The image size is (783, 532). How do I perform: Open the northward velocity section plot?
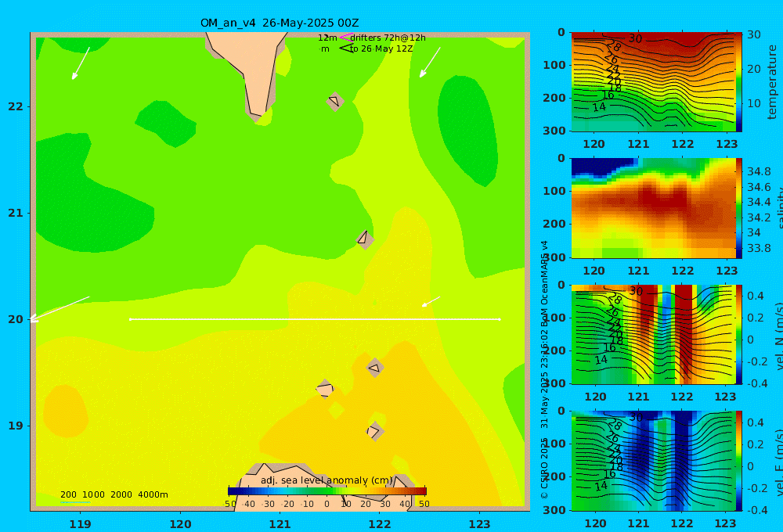pyautogui.click(x=653, y=334)
